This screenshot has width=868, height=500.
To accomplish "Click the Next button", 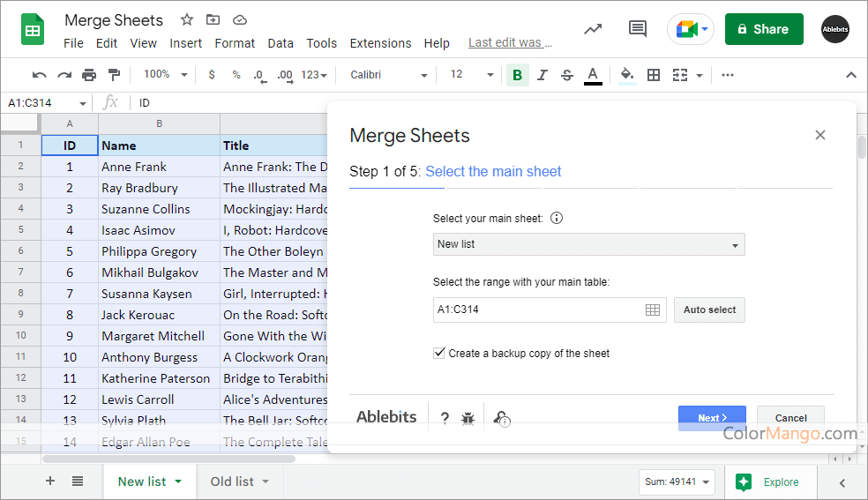I will click(712, 418).
